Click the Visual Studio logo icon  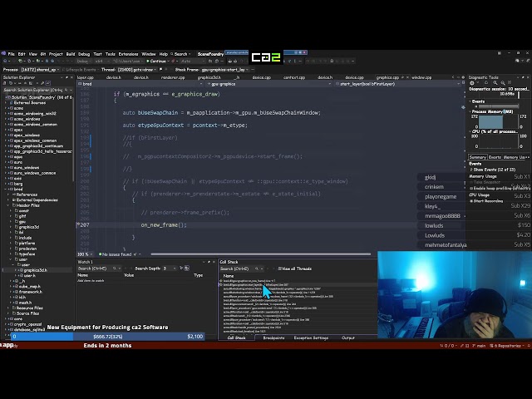pyautogui.click(x=3, y=53)
